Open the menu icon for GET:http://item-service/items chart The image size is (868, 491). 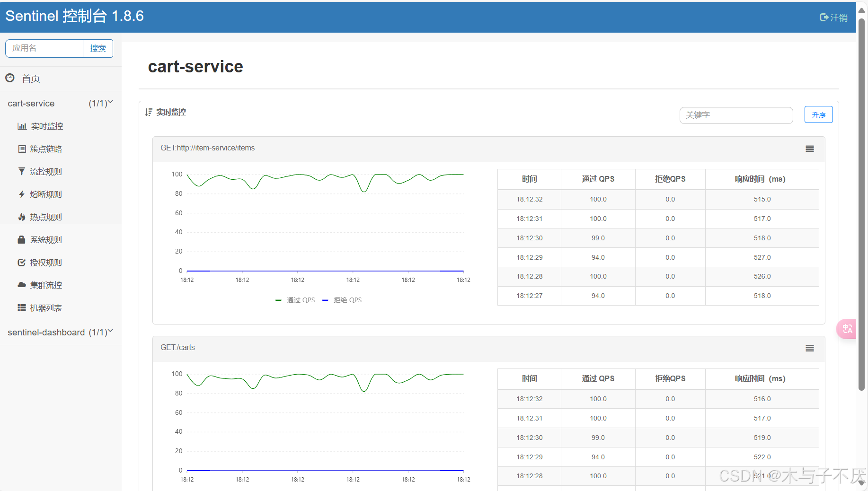coord(810,149)
